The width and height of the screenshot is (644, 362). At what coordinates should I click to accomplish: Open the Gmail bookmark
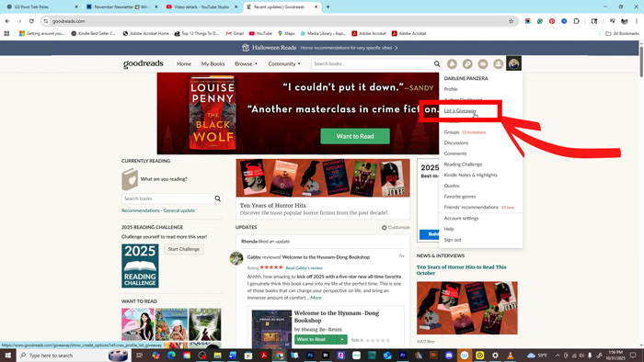point(235,34)
